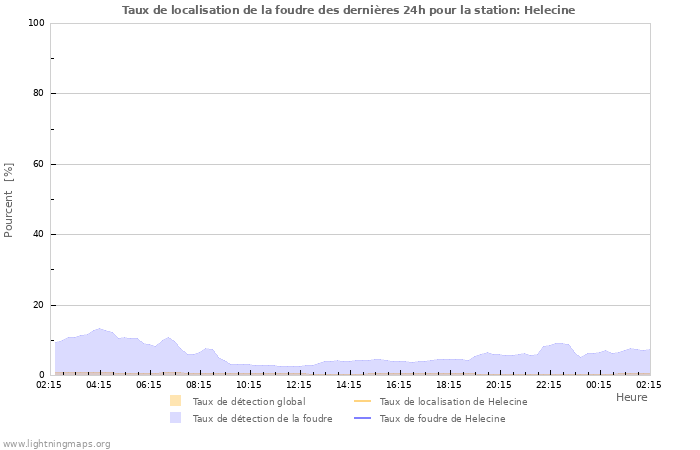Select the 08:15 time tick label
The image size is (700, 450).
(x=199, y=384)
